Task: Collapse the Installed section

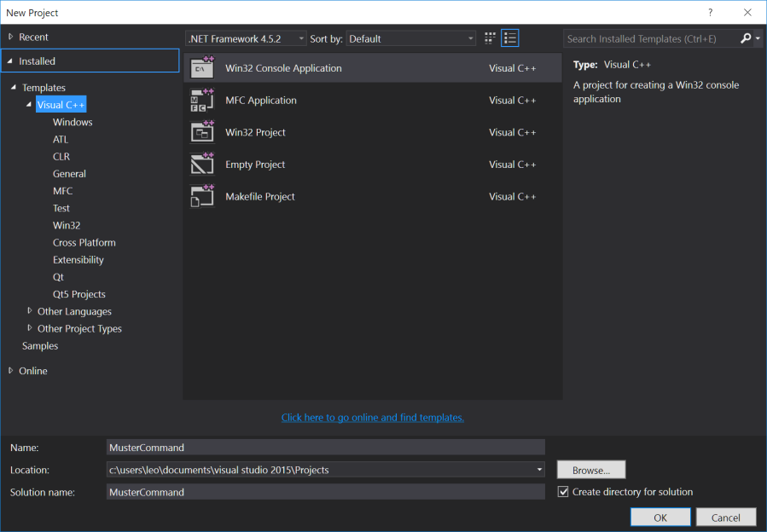Action: 9,61
